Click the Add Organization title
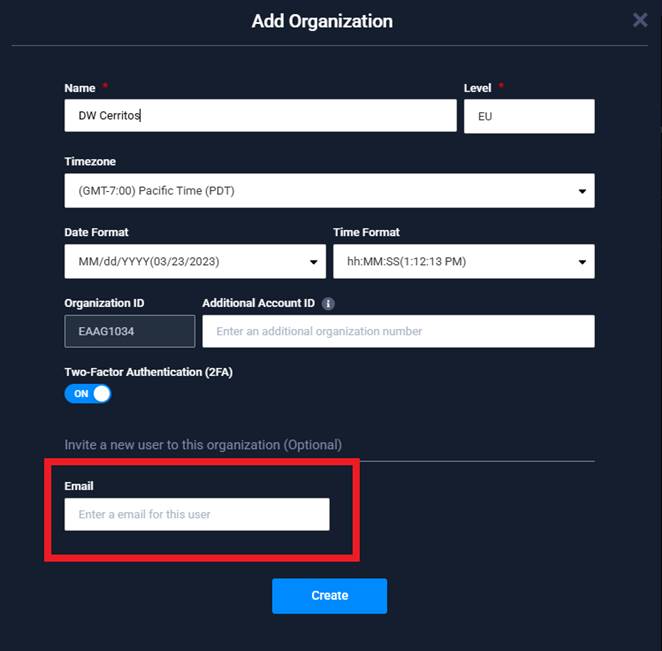This screenshot has width=662, height=651. [x=322, y=21]
